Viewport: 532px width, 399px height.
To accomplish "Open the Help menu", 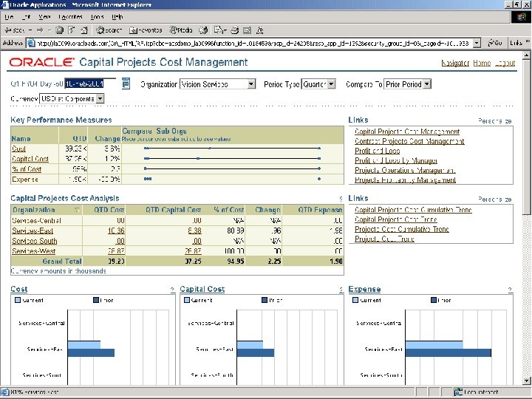I will [x=117, y=17].
